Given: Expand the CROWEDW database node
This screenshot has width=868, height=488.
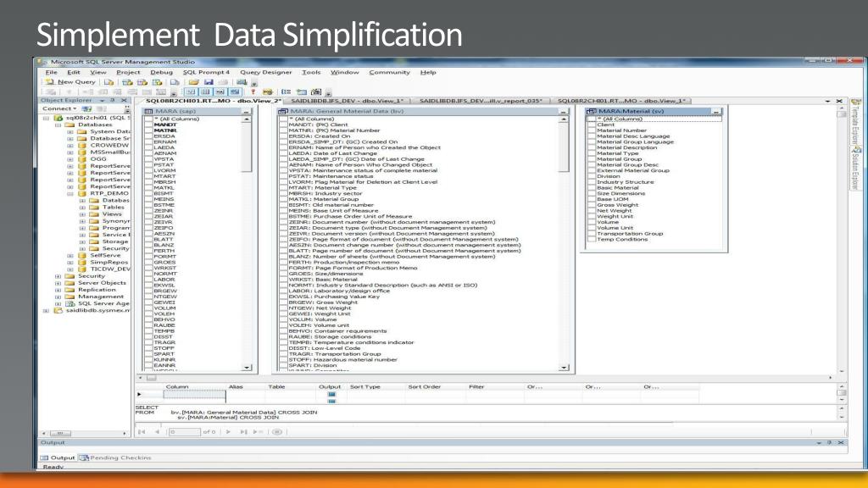Looking at the screenshot, I should point(70,146).
